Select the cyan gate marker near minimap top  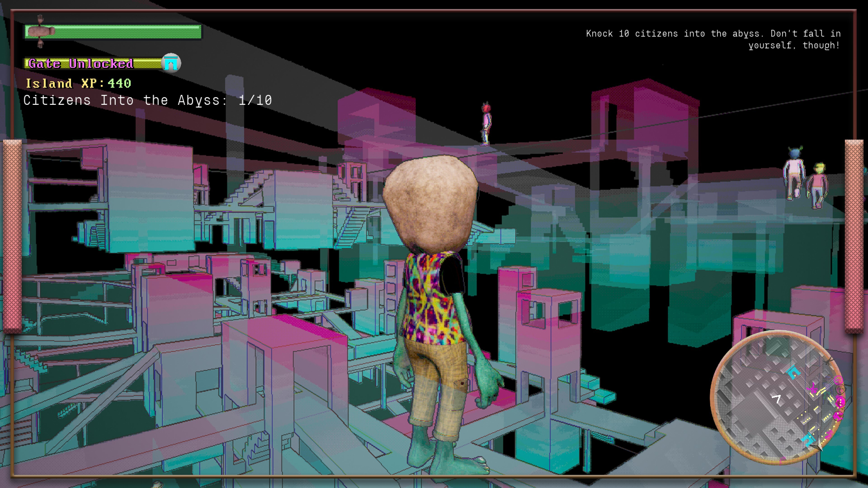pos(794,371)
